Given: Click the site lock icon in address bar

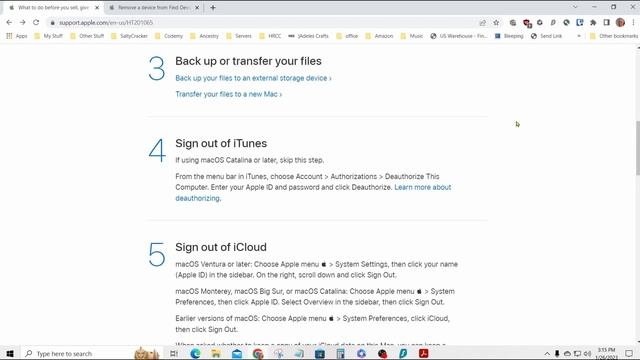Looking at the screenshot, I should coord(52,23).
